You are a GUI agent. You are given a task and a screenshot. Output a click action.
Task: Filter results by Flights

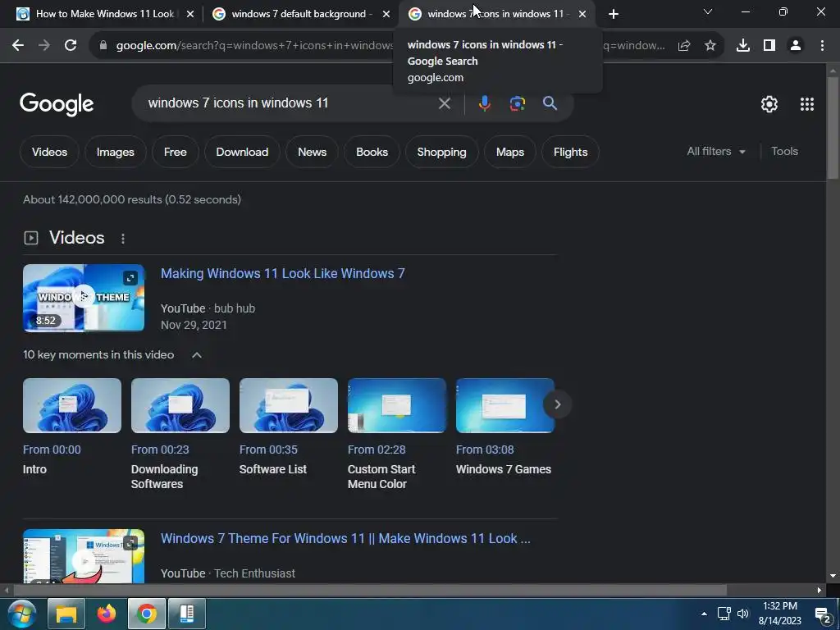click(571, 152)
